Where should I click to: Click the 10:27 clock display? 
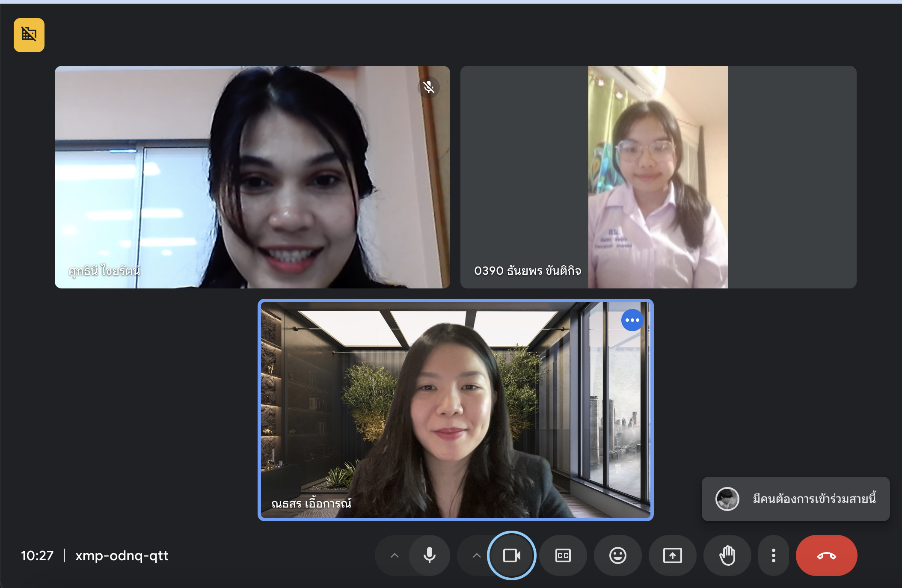point(37,555)
